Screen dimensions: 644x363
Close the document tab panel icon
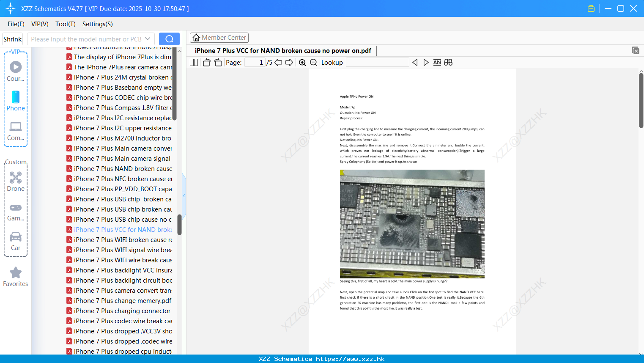(x=636, y=50)
